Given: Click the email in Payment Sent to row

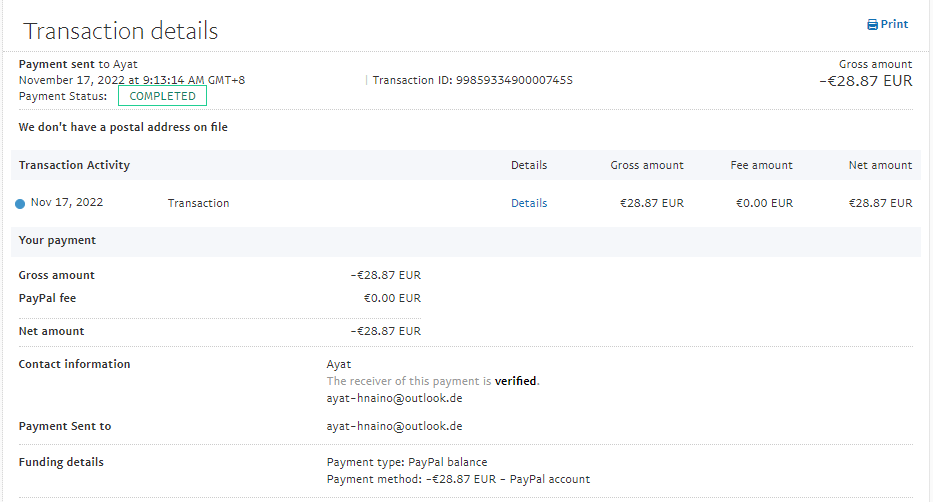Looking at the screenshot, I should tap(395, 426).
